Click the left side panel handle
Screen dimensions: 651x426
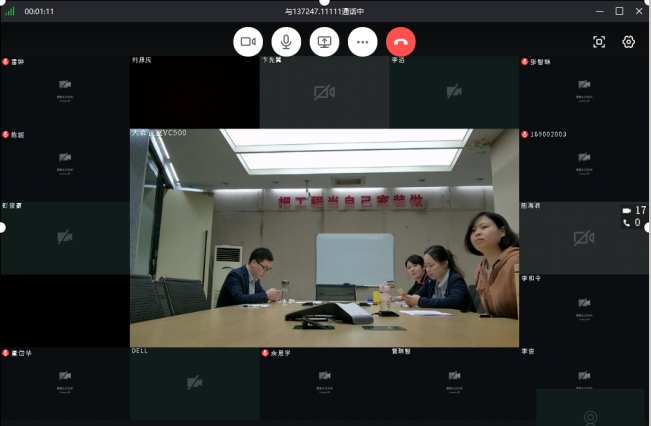click(3, 227)
